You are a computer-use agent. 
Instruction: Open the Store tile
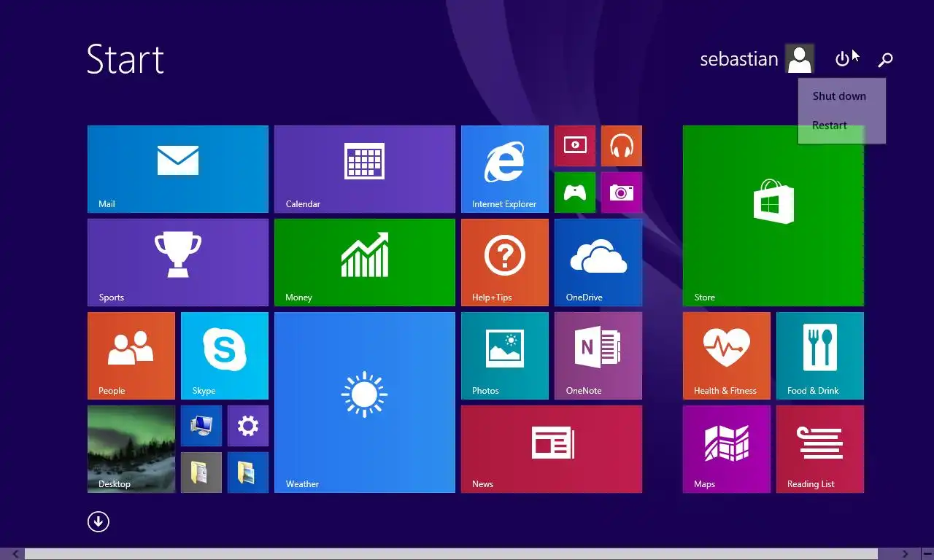tap(773, 216)
